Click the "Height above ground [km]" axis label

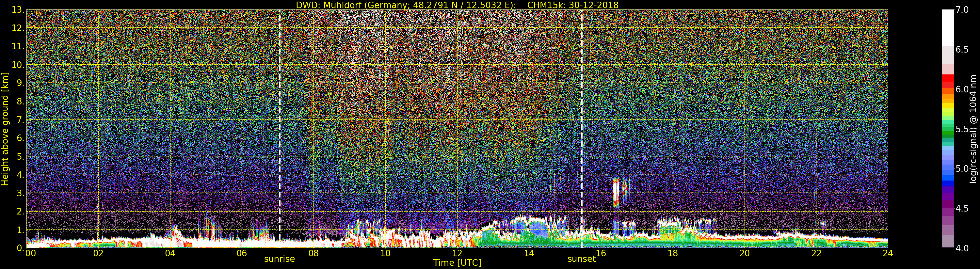5,129
